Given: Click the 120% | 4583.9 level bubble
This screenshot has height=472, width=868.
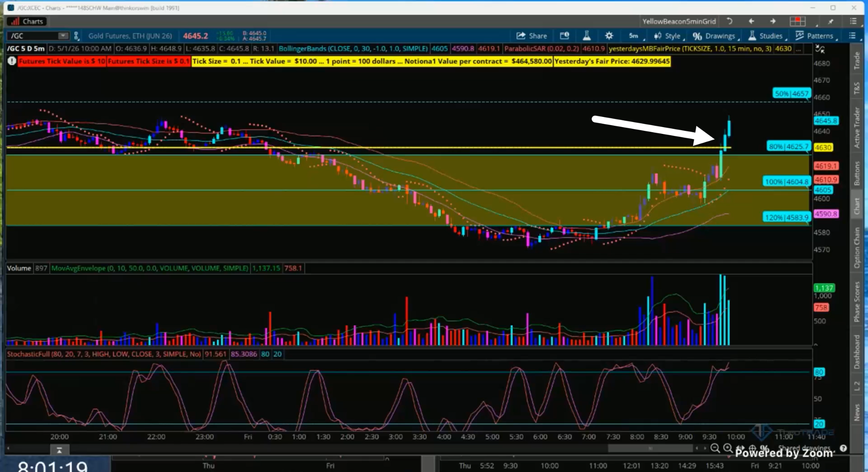Looking at the screenshot, I should (787, 217).
